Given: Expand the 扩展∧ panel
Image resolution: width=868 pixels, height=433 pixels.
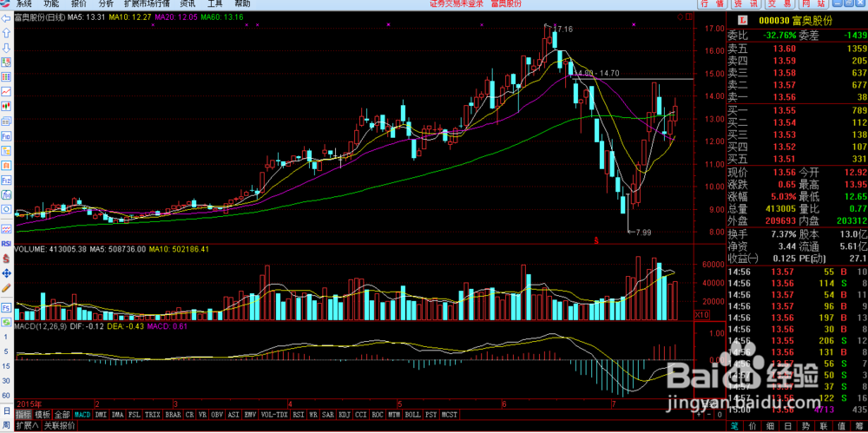Looking at the screenshot, I should [27, 426].
